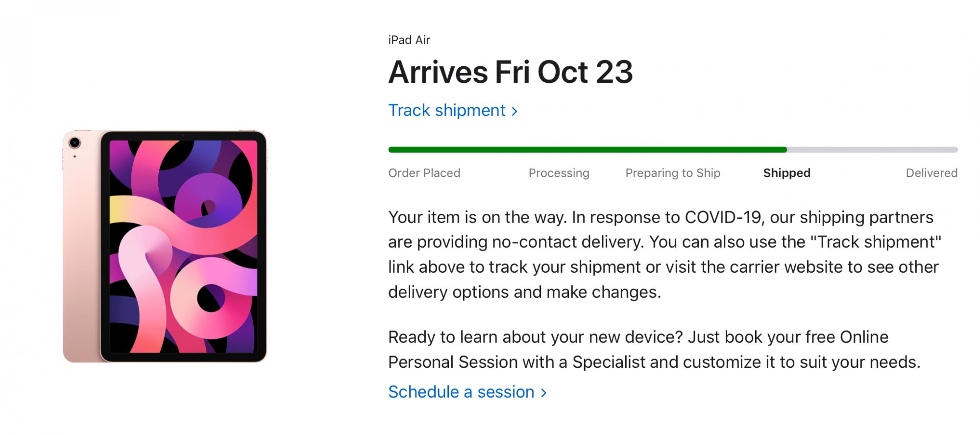
Task: Select the Delivered status step
Action: point(931,173)
